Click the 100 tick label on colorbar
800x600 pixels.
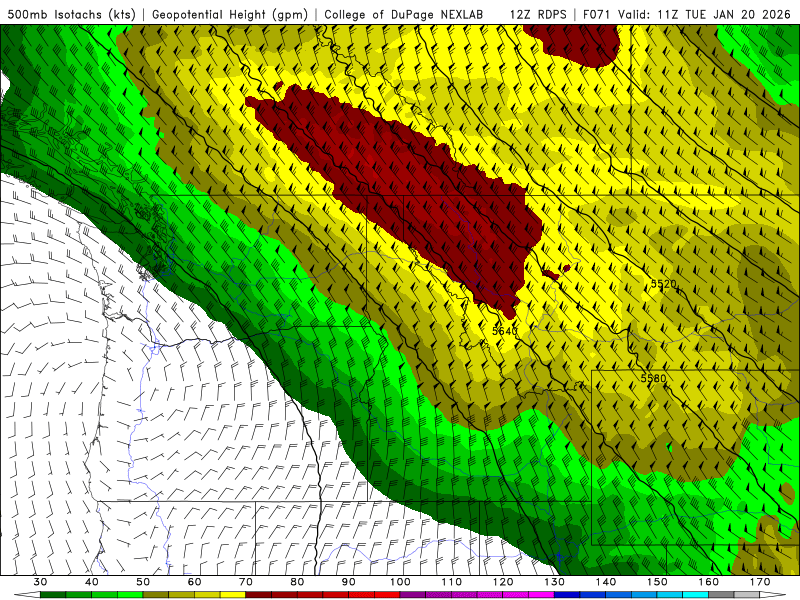point(401,582)
